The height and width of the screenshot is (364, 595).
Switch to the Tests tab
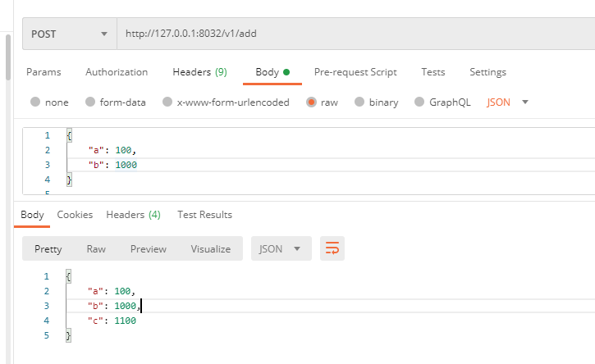(433, 72)
